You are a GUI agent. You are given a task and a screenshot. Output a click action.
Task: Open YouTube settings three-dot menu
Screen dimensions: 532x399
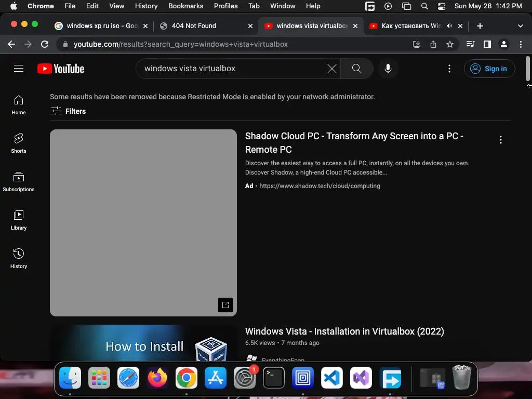pyautogui.click(x=449, y=69)
